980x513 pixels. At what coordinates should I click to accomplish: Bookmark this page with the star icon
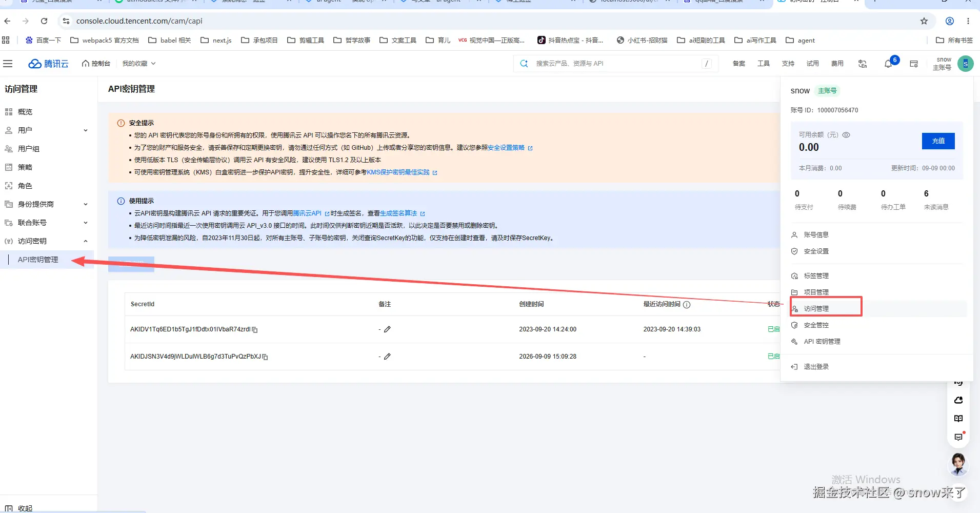pyautogui.click(x=924, y=21)
